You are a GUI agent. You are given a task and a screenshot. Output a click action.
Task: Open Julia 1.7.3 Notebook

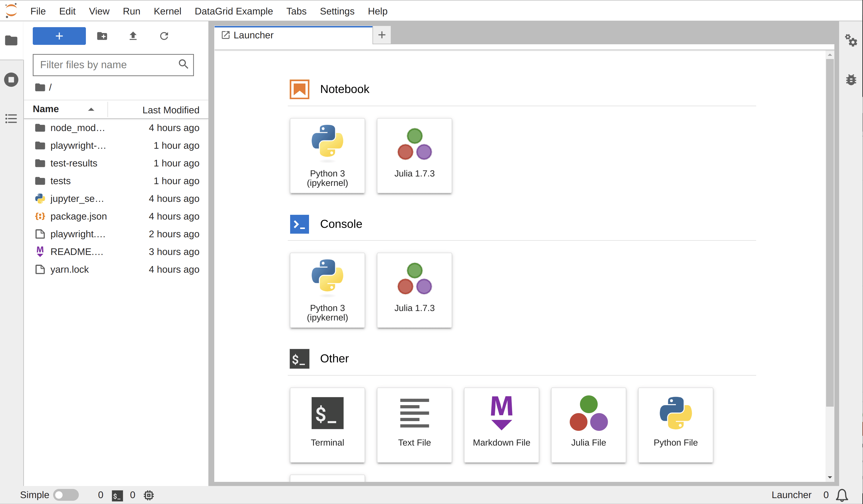click(414, 155)
